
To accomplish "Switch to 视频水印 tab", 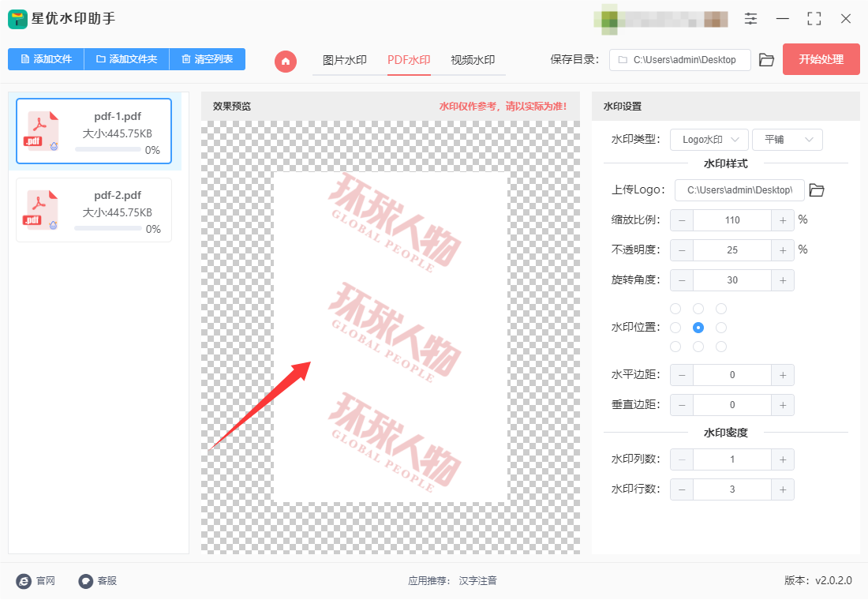I will [x=473, y=60].
